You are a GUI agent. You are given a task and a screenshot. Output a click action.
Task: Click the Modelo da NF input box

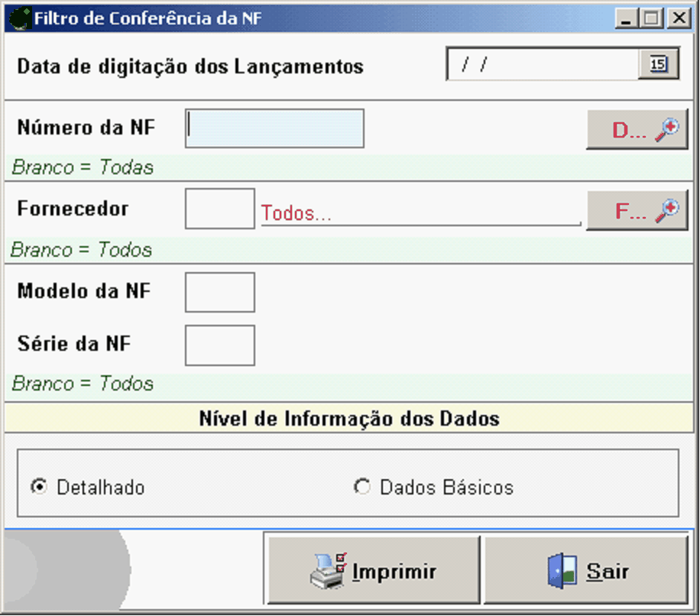[x=219, y=292]
